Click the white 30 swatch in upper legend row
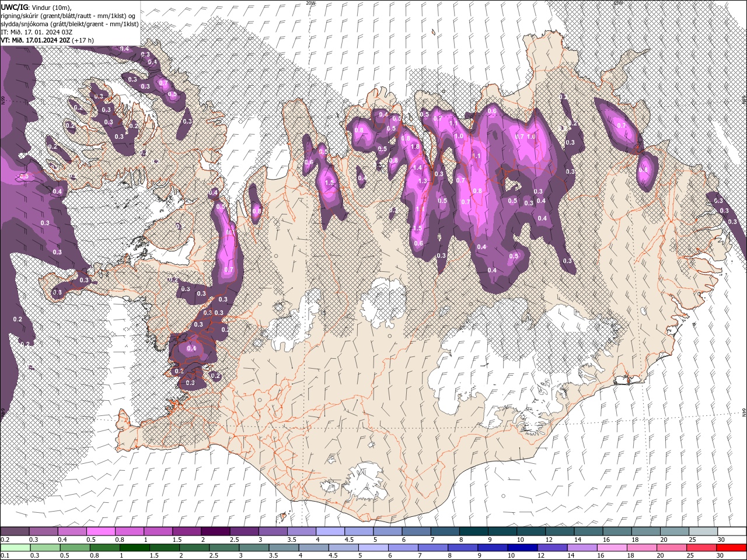747x560 pixels. [x=731, y=531]
